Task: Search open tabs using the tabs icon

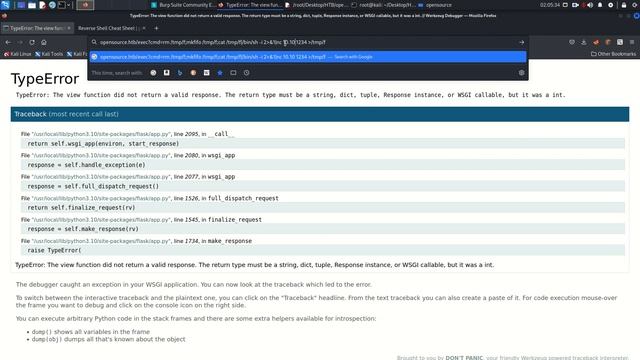Action: (233, 73)
